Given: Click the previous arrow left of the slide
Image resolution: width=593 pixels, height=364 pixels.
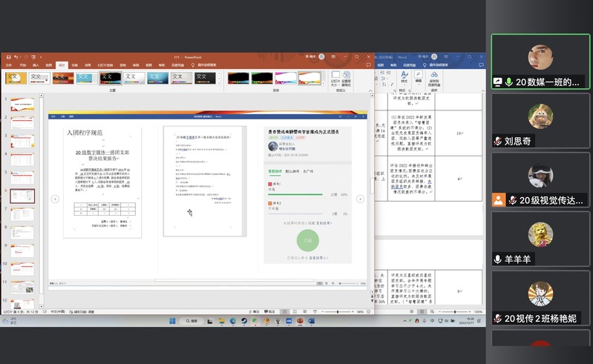Looking at the screenshot, I should click(55, 199).
